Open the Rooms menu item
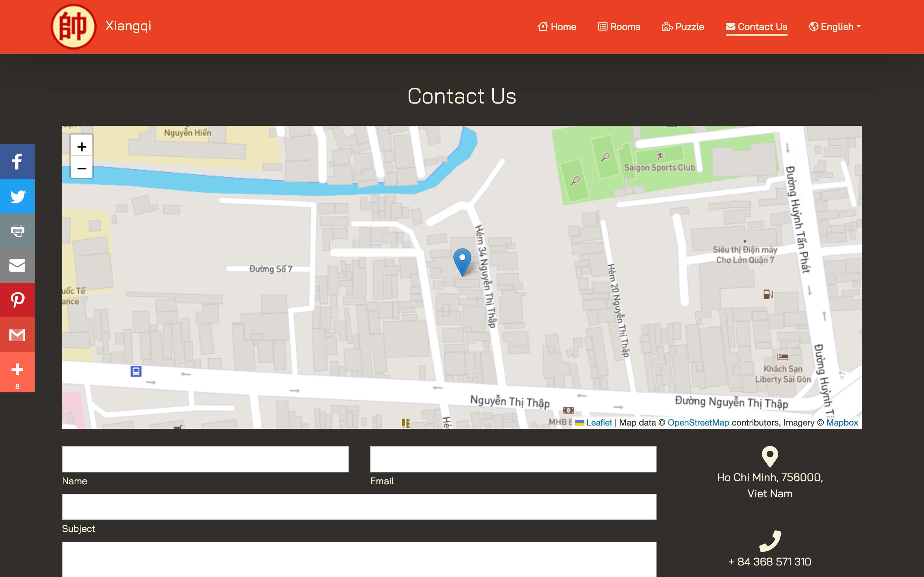924x577 pixels. point(619,27)
